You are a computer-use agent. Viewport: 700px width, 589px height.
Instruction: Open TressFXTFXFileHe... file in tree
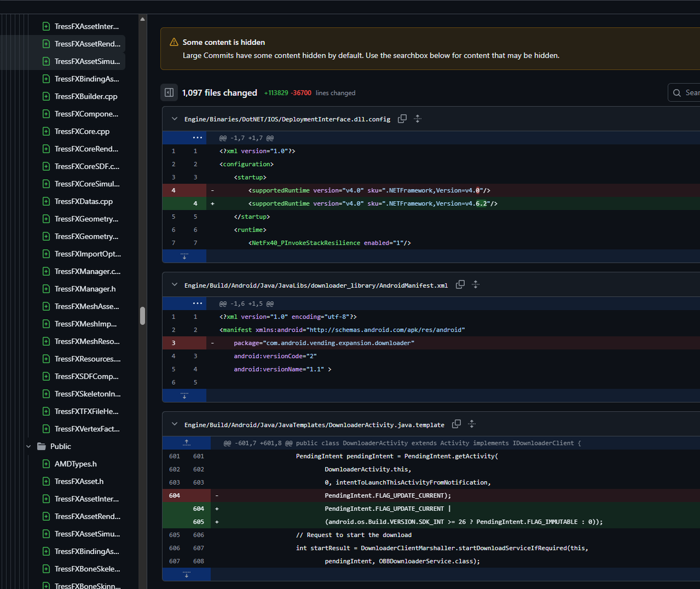[86, 411]
